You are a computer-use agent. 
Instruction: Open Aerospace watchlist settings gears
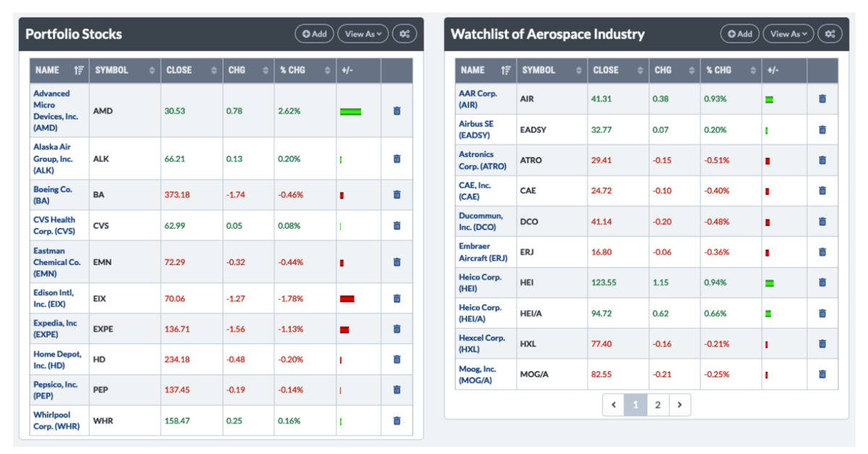pos(830,33)
